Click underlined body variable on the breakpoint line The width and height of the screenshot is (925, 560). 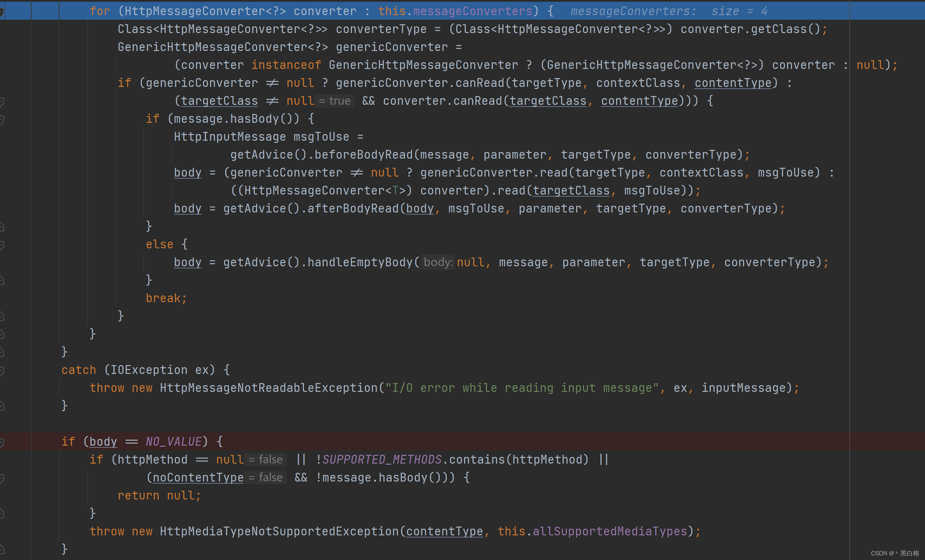(103, 441)
